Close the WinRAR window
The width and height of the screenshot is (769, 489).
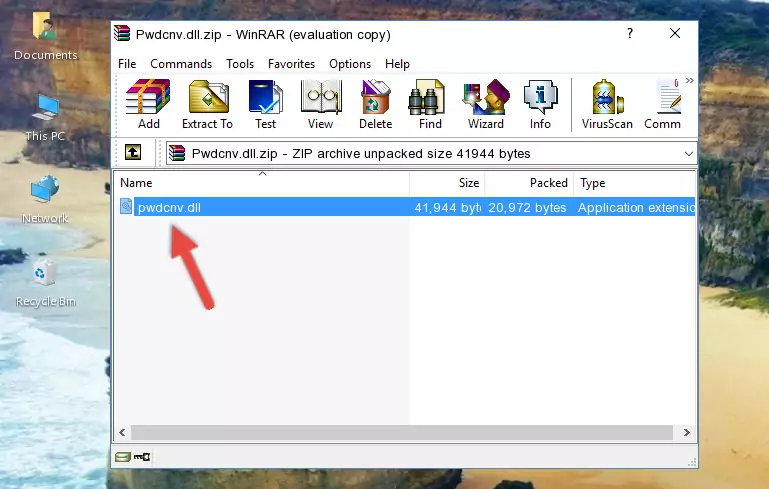coord(675,33)
